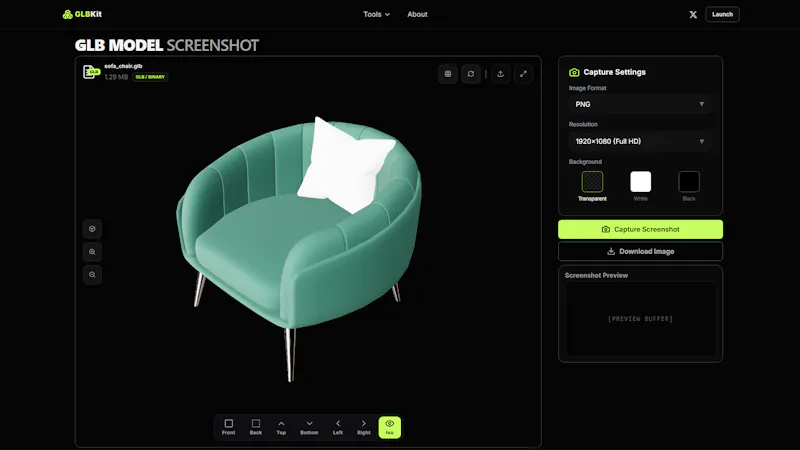Screen dimensions: 800x450
Task: Click the refresh/reset rotation icon
Action: (470, 74)
